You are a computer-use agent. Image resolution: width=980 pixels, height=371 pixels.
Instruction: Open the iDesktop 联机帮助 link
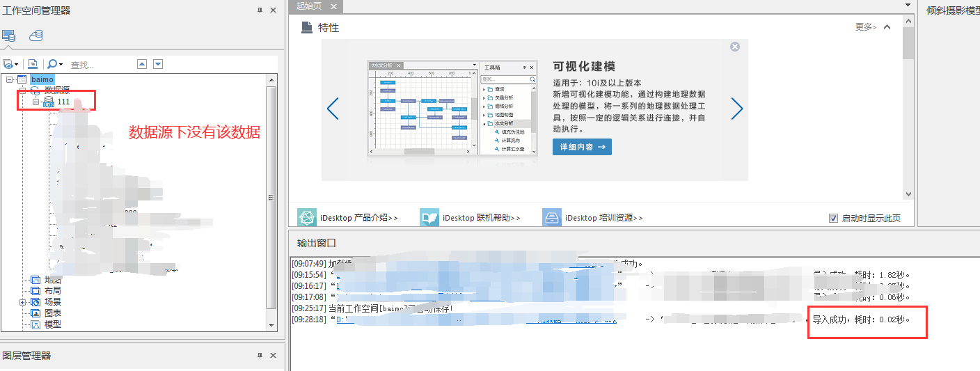pyautogui.click(x=481, y=218)
